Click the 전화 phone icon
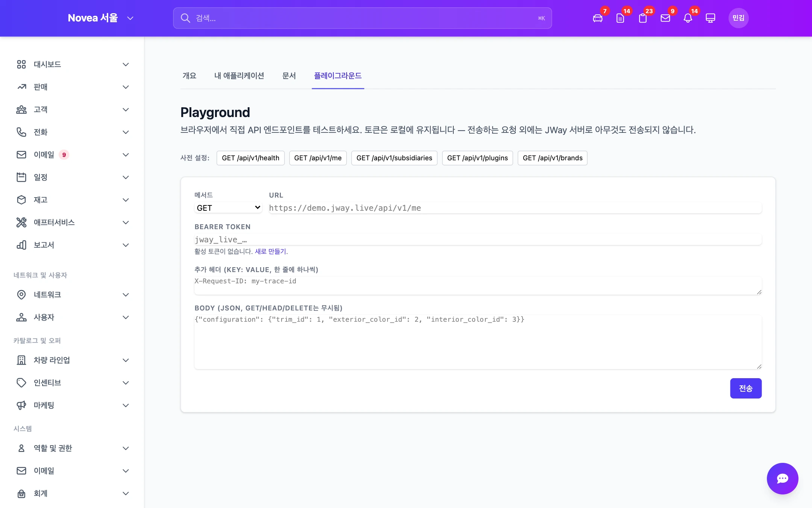Image resolution: width=812 pixels, height=508 pixels. click(21, 132)
